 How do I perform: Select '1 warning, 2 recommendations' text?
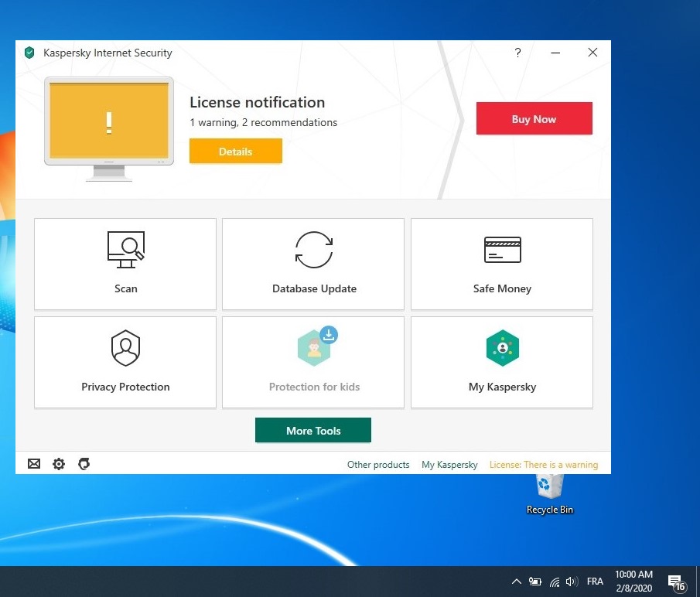[264, 122]
